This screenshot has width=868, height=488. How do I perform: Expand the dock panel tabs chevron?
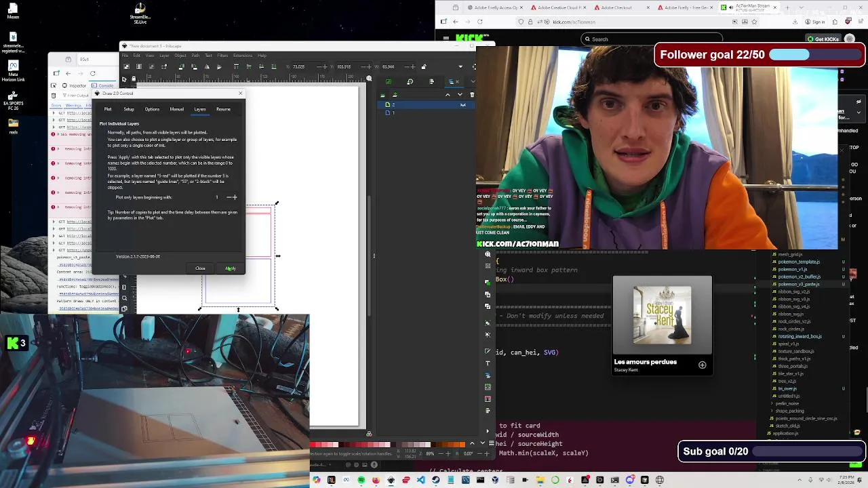click(472, 82)
